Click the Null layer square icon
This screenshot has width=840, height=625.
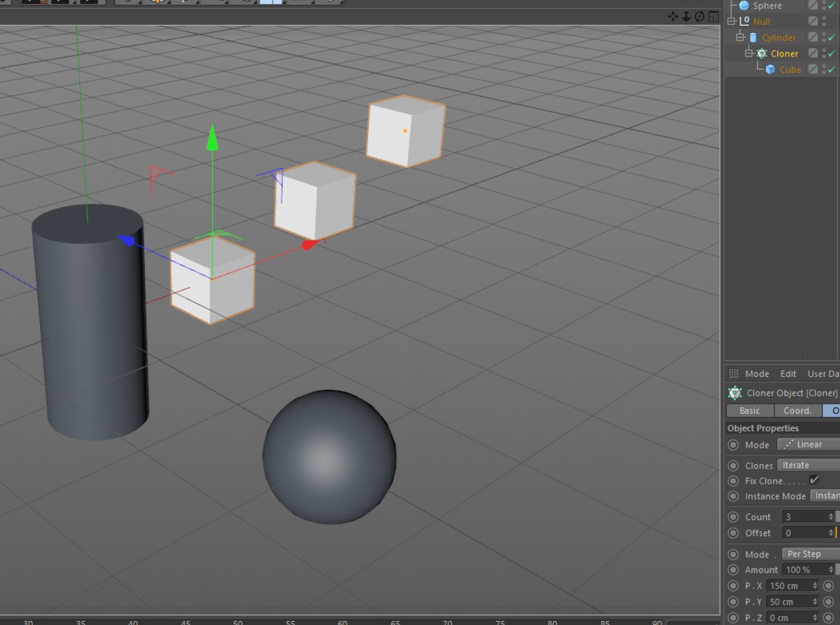coord(813,22)
